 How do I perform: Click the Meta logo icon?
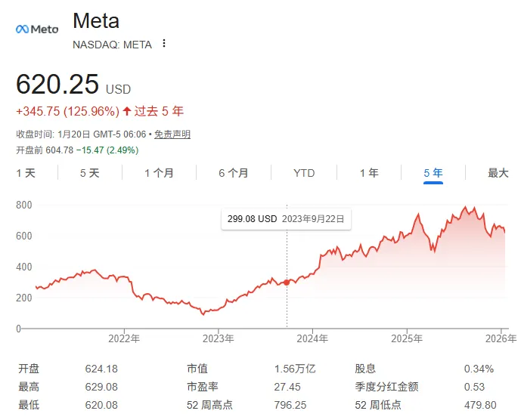pyautogui.click(x=37, y=29)
